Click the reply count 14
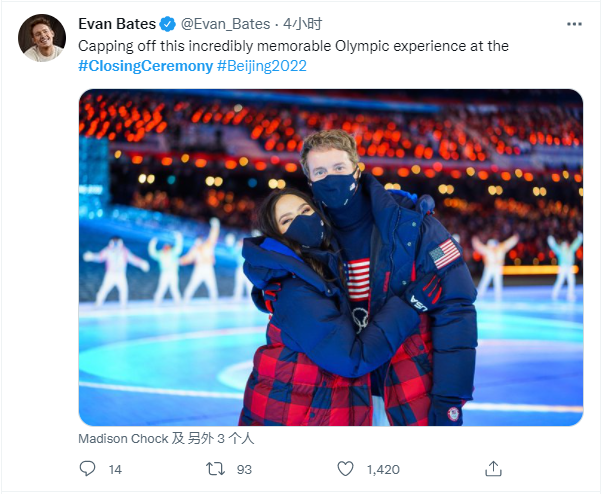The image size is (602, 494). click(x=114, y=468)
